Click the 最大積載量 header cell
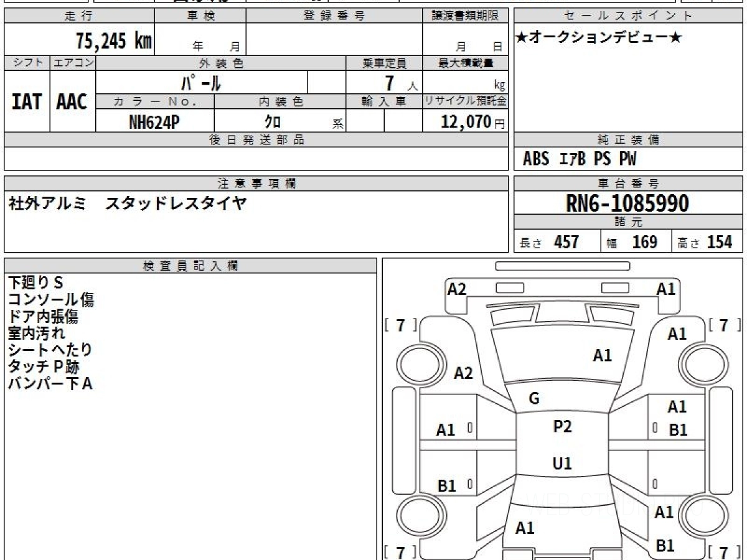 466,63
